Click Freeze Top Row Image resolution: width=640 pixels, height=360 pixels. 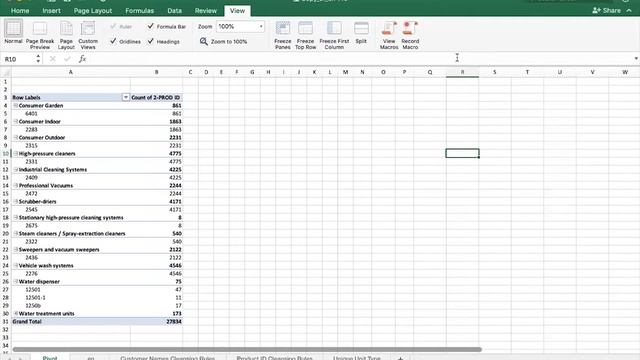click(305, 36)
